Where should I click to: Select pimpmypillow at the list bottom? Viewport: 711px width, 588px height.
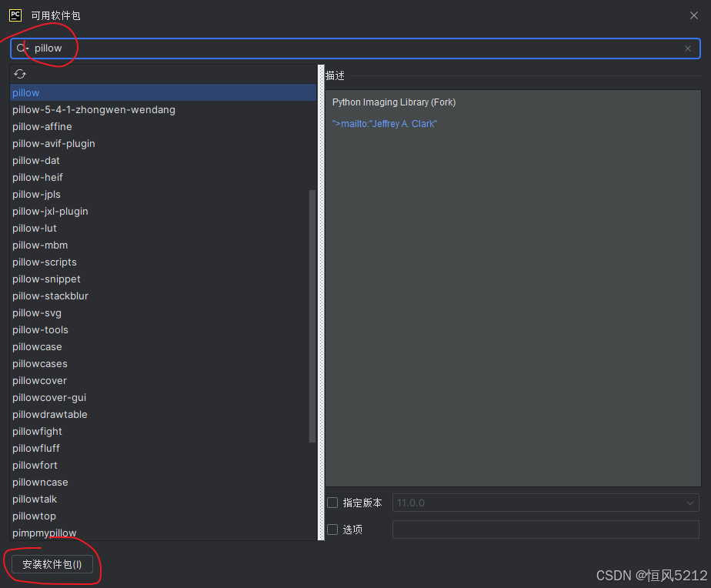coord(44,533)
